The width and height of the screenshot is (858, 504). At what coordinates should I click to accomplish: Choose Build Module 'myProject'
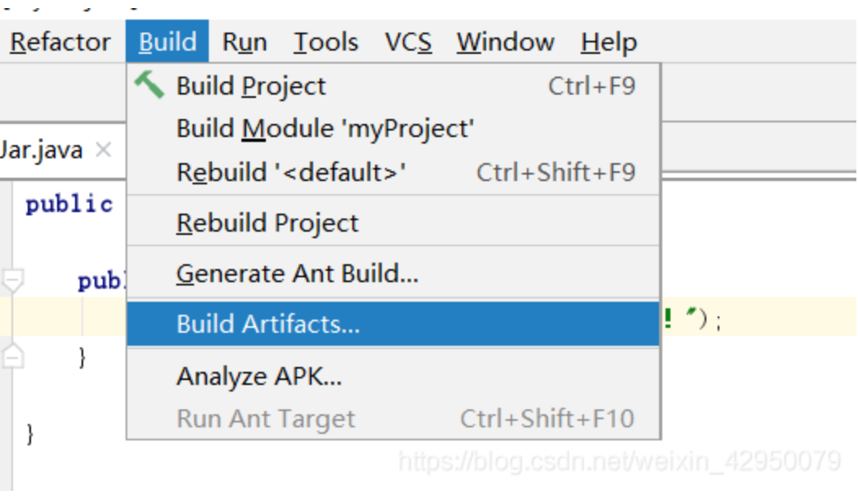pyautogui.click(x=325, y=129)
